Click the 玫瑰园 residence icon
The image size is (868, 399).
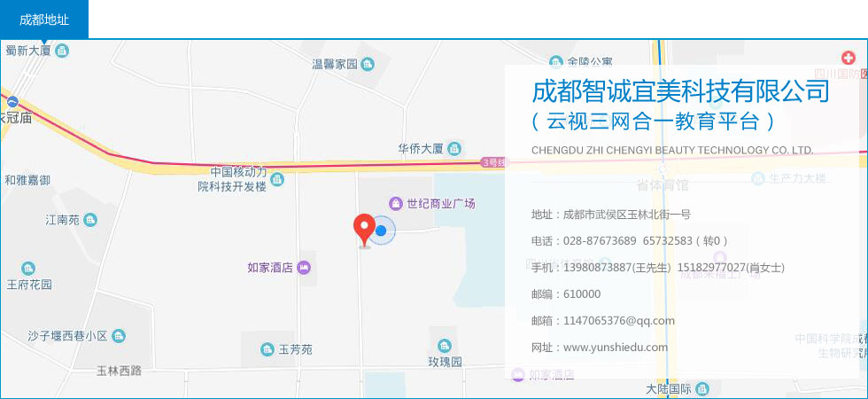click(445, 346)
